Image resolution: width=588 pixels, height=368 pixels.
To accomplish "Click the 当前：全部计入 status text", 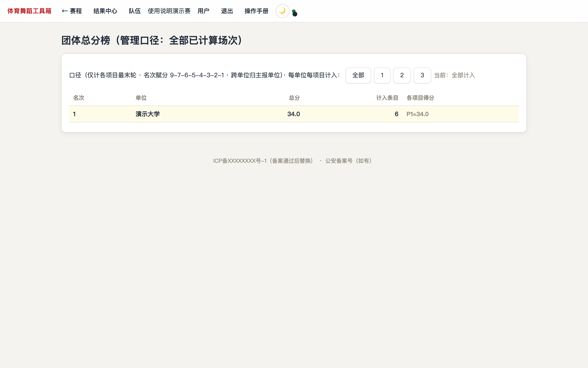I will click(x=454, y=75).
